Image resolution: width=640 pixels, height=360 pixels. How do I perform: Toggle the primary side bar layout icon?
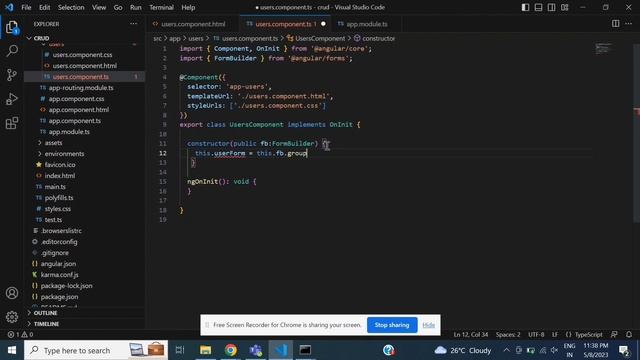(x=525, y=7)
